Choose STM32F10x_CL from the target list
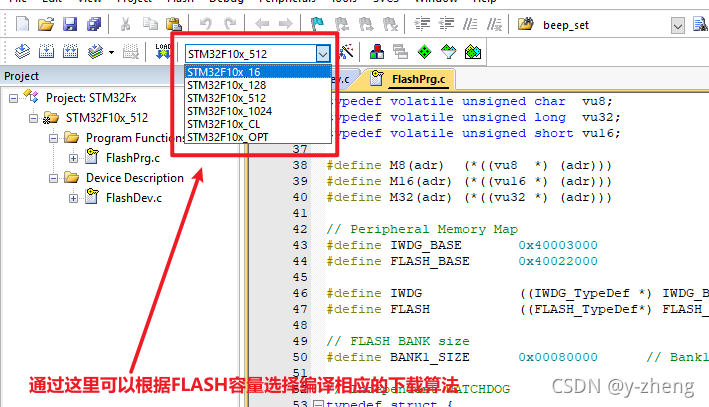This screenshot has height=407, width=709. [x=258, y=124]
